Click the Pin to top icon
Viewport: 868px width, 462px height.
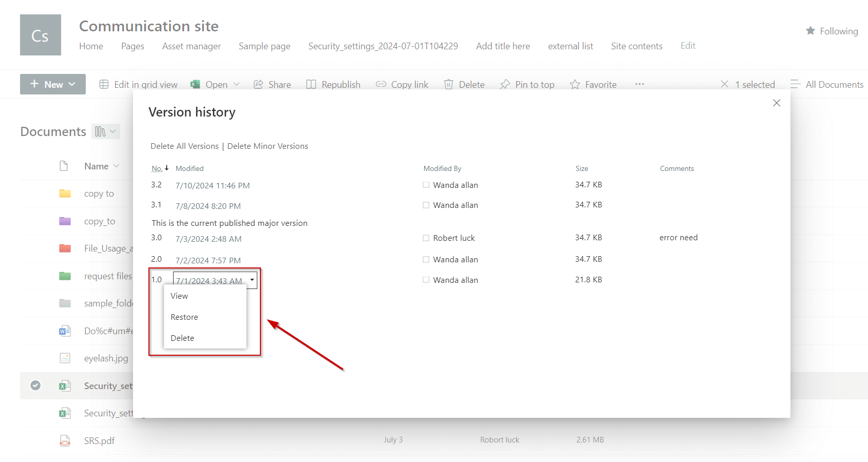coord(504,84)
